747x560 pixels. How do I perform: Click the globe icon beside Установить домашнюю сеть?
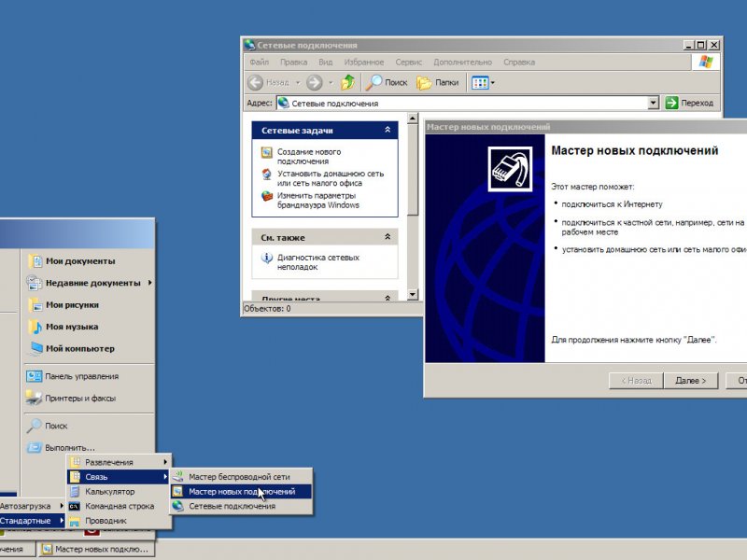pos(267,175)
